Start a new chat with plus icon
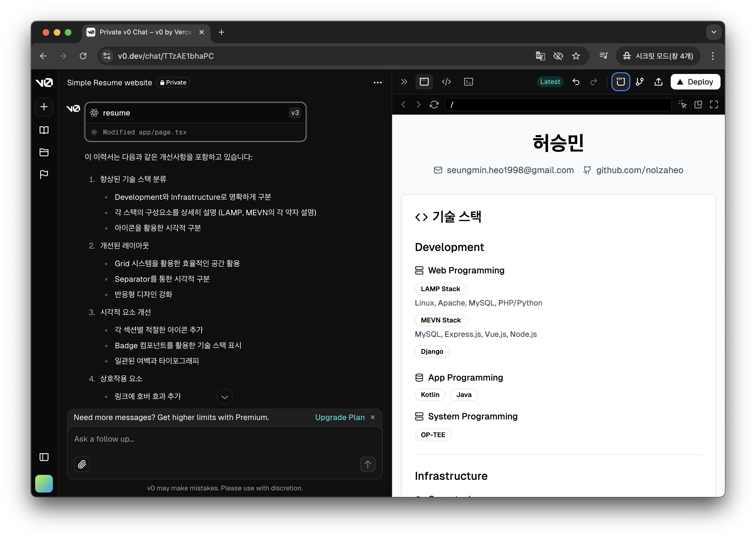756x538 pixels. [44, 107]
